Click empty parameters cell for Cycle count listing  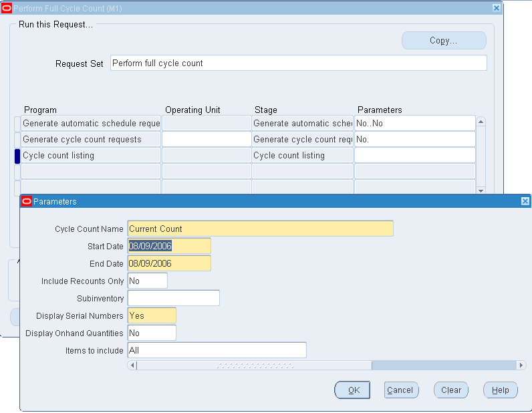point(414,156)
